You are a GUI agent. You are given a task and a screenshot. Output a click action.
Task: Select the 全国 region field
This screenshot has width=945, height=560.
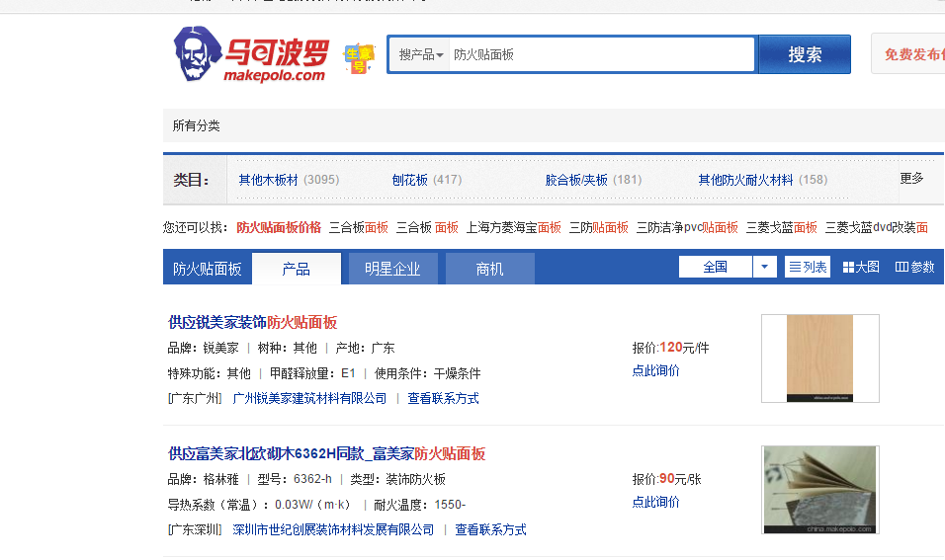point(716,267)
